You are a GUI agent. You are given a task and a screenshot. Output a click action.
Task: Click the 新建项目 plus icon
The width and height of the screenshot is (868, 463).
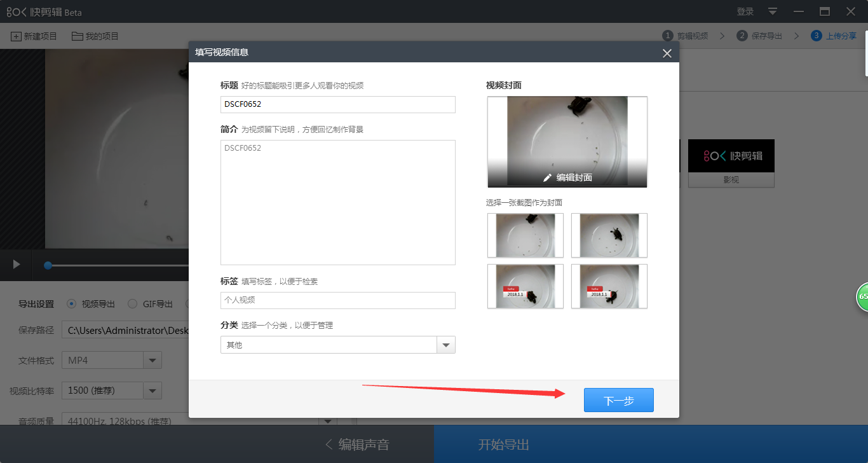(x=16, y=36)
